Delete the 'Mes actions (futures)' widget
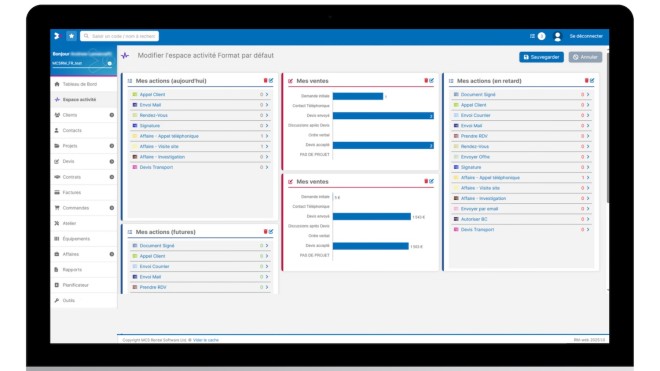The height and width of the screenshot is (371, 660). pyautogui.click(x=265, y=232)
